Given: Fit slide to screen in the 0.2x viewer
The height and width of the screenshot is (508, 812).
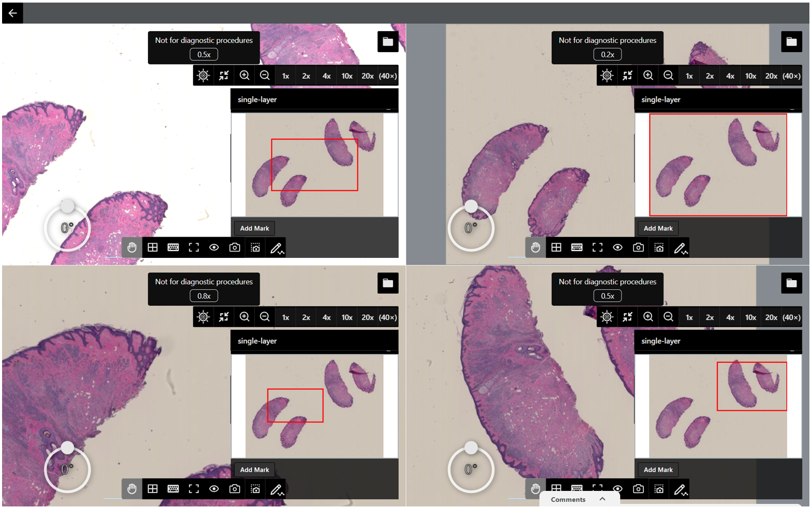Looking at the screenshot, I should point(627,75).
